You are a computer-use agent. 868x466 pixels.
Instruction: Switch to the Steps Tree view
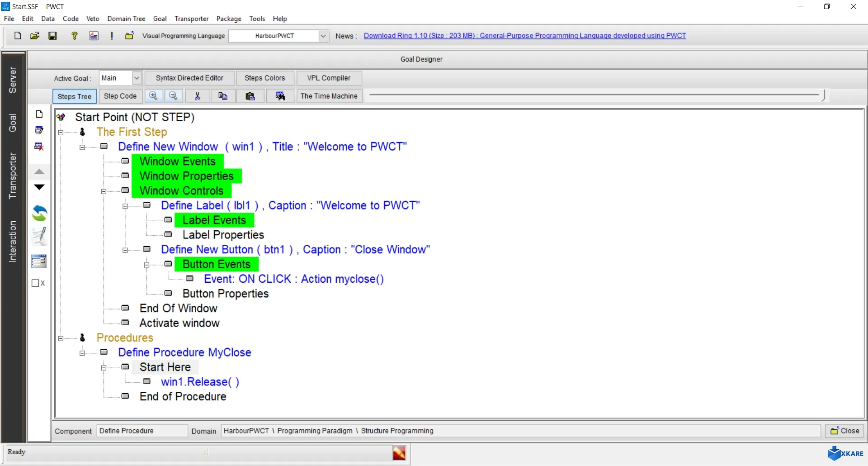pos(75,96)
